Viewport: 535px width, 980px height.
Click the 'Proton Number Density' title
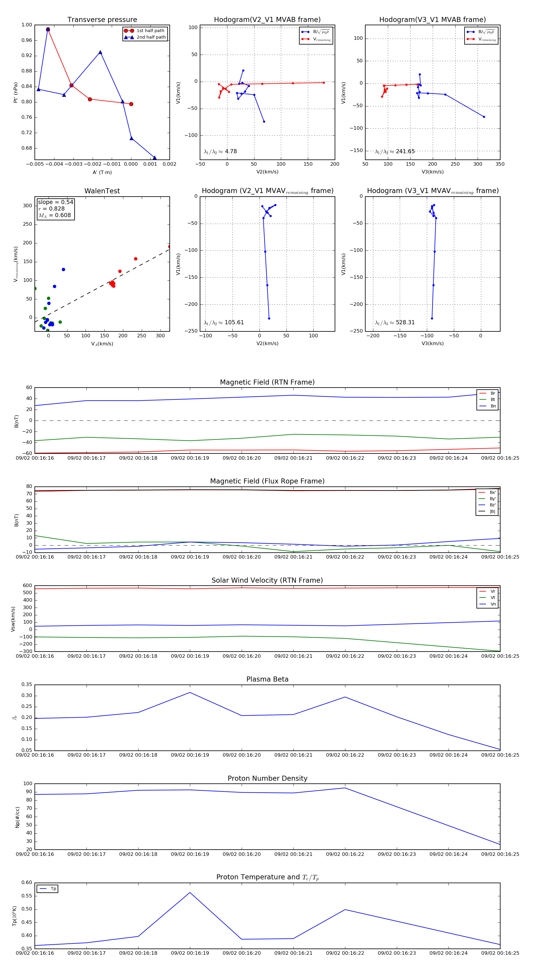[267, 778]
